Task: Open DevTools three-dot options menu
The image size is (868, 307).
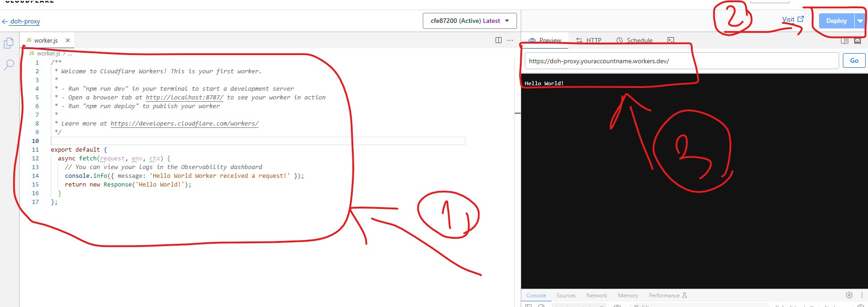Action: [862, 295]
